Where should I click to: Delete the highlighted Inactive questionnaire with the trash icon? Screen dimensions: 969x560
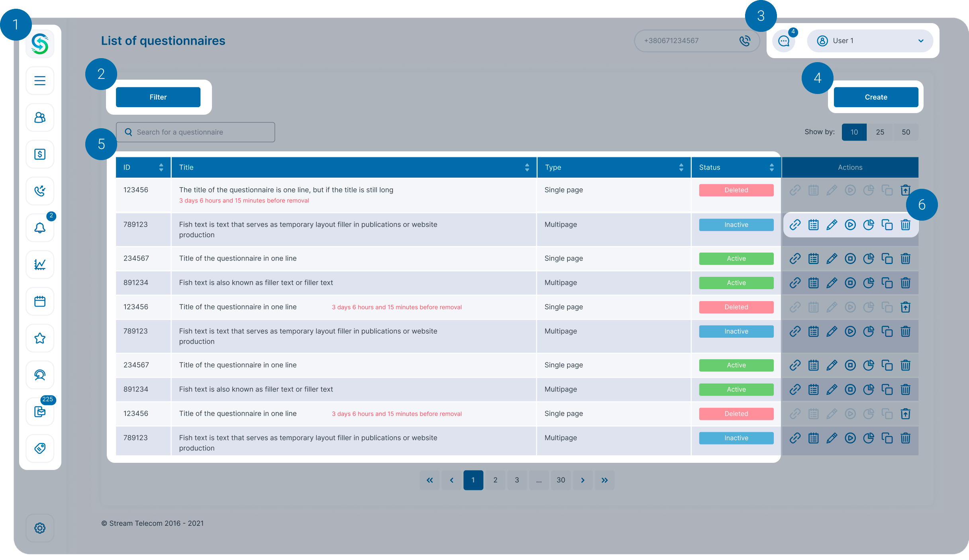pyautogui.click(x=905, y=225)
